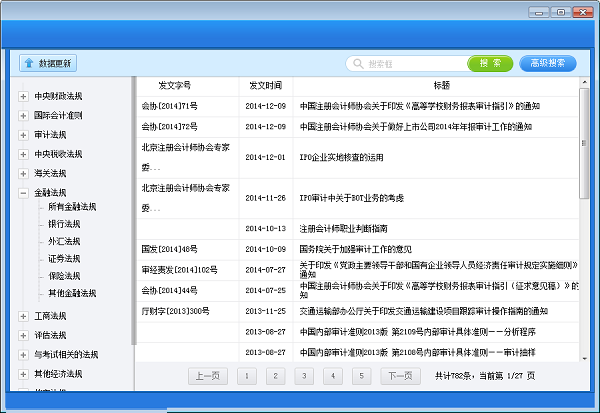Select the 审计法规 label
The image size is (600, 413).
[50, 135]
